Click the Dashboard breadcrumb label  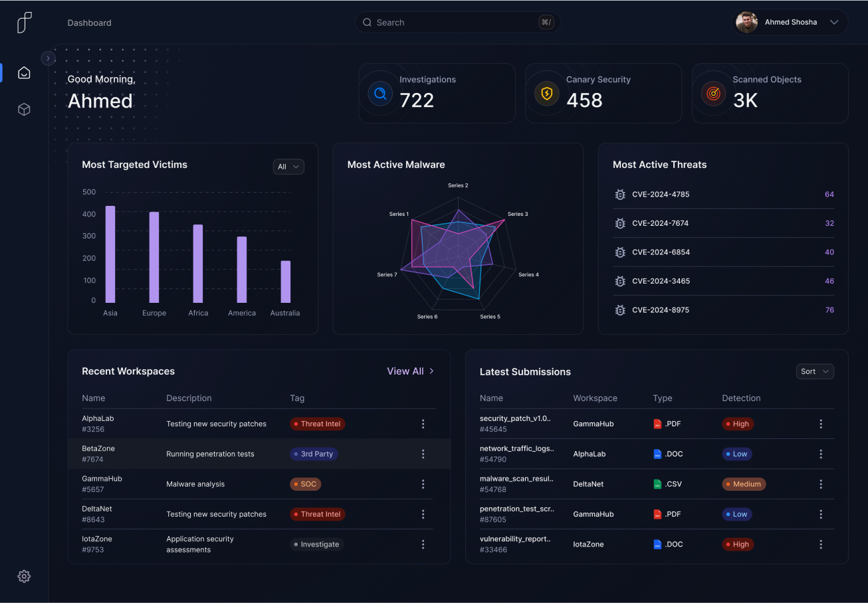pyautogui.click(x=89, y=23)
